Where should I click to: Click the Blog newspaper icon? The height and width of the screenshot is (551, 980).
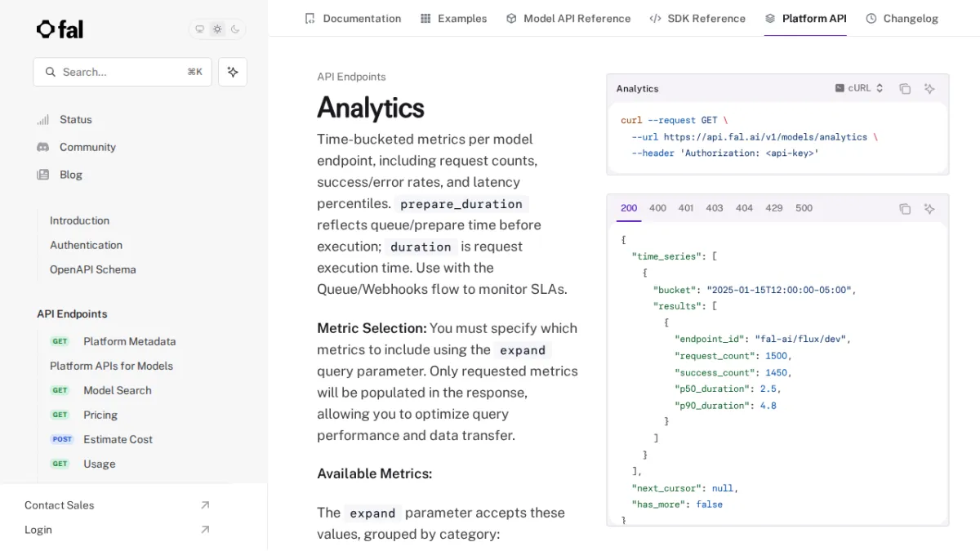[x=43, y=175]
